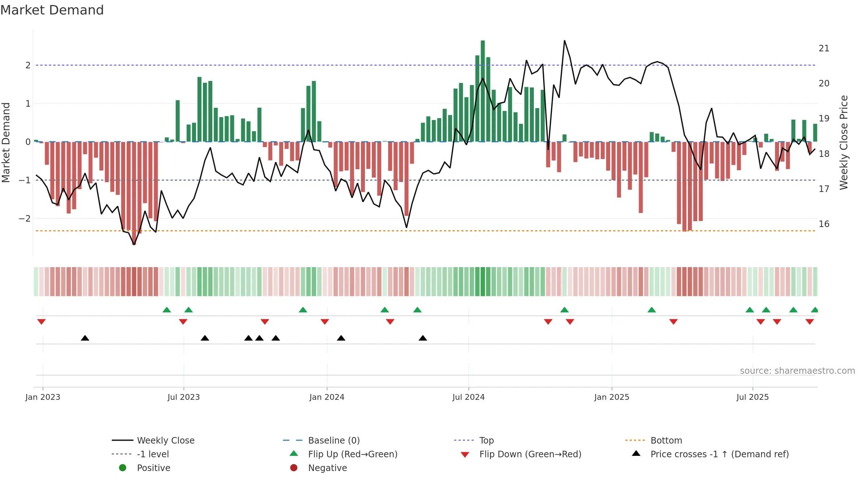Click the 20 tick on the price axis
The width and height of the screenshot is (868, 488).
tap(824, 83)
